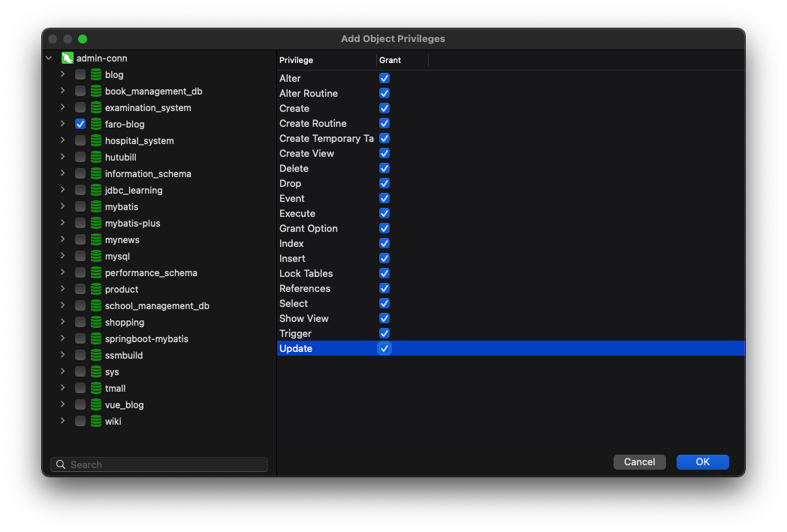Dismiss the dialog with Cancel
Image resolution: width=787 pixels, height=532 pixels.
(x=639, y=461)
